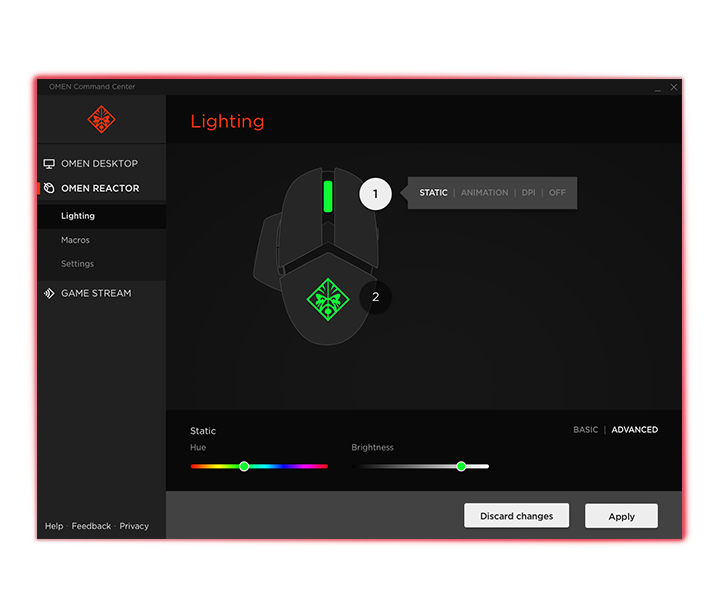Select the OMEN Desktop monitor icon
720x615 pixels.
coord(49,164)
